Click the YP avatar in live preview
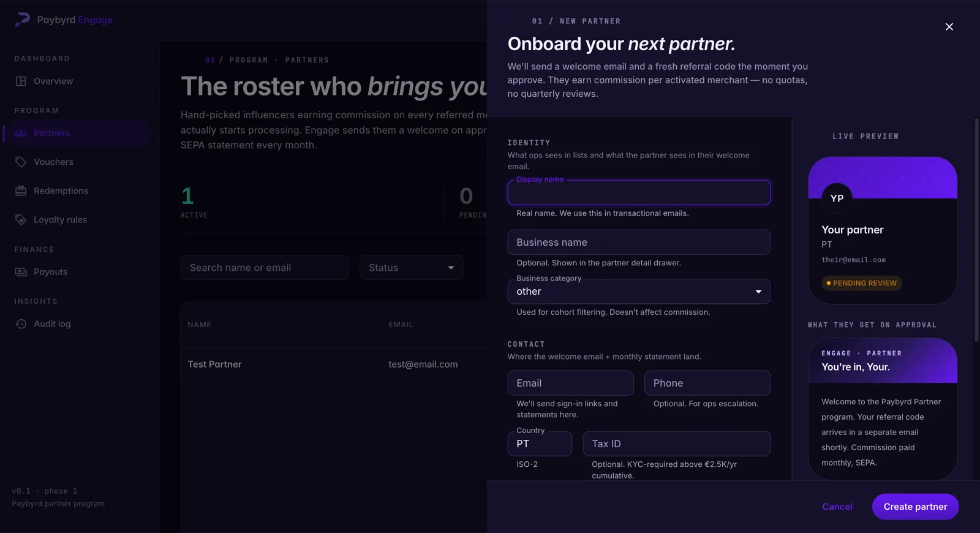This screenshot has height=533, width=980. pos(837,198)
